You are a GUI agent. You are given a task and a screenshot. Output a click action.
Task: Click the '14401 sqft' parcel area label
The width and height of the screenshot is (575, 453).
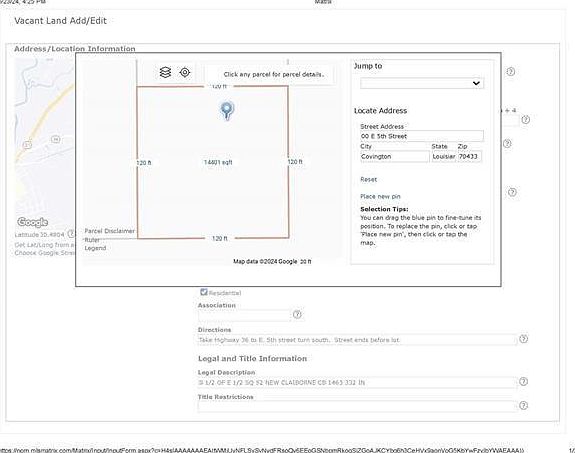pos(218,162)
